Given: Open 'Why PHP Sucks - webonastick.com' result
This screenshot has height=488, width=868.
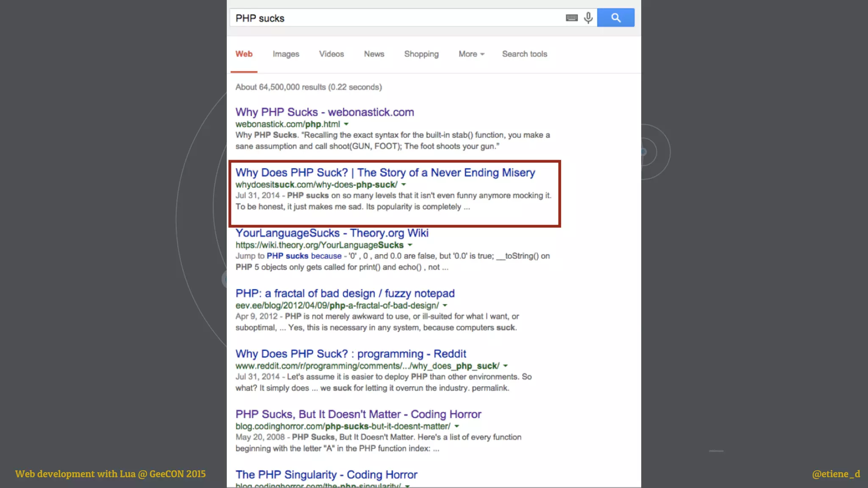Looking at the screenshot, I should click(324, 112).
